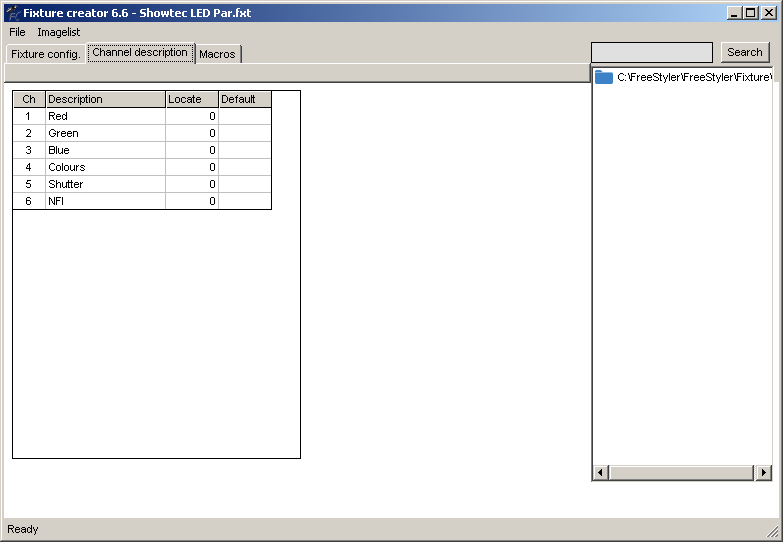
Task: Click the Default column header
Action: [x=245, y=99]
